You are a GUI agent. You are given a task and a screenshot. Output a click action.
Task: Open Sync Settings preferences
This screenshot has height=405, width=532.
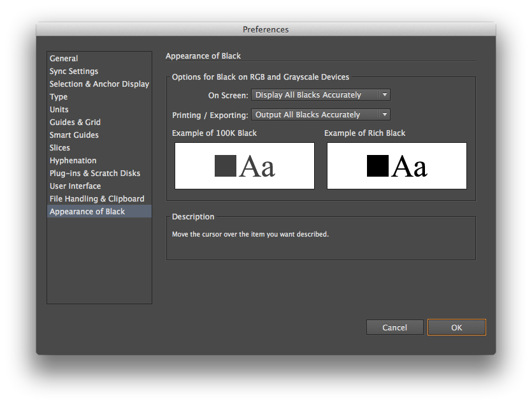(73, 71)
